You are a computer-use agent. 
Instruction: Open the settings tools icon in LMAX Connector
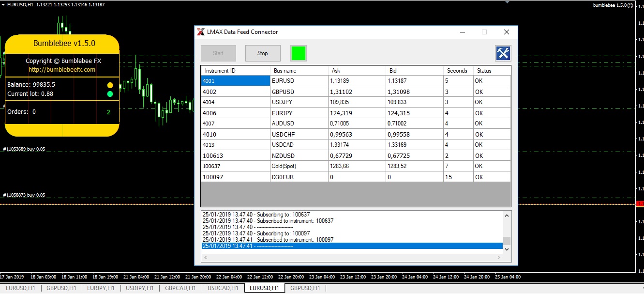pos(503,53)
